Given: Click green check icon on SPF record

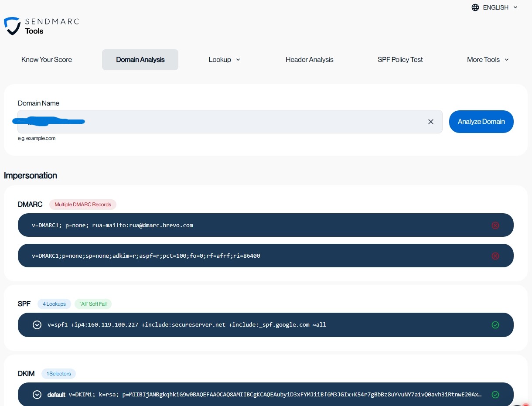Looking at the screenshot, I should (x=495, y=325).
